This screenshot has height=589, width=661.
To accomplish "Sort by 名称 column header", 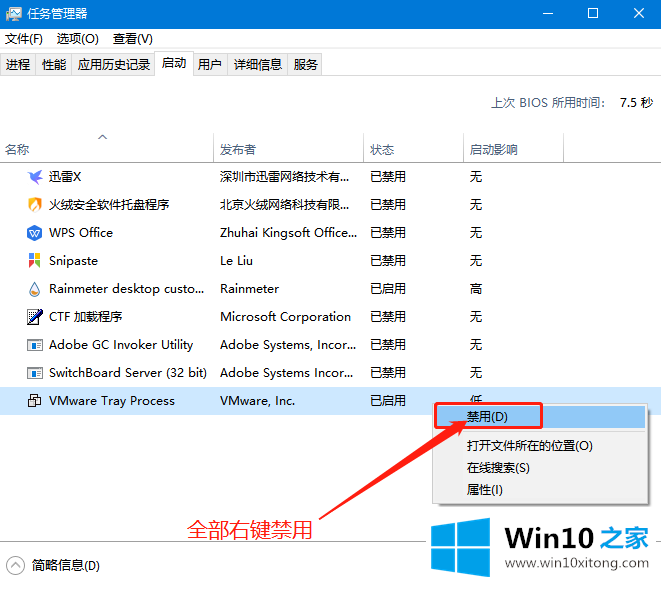I will point(107,150).
